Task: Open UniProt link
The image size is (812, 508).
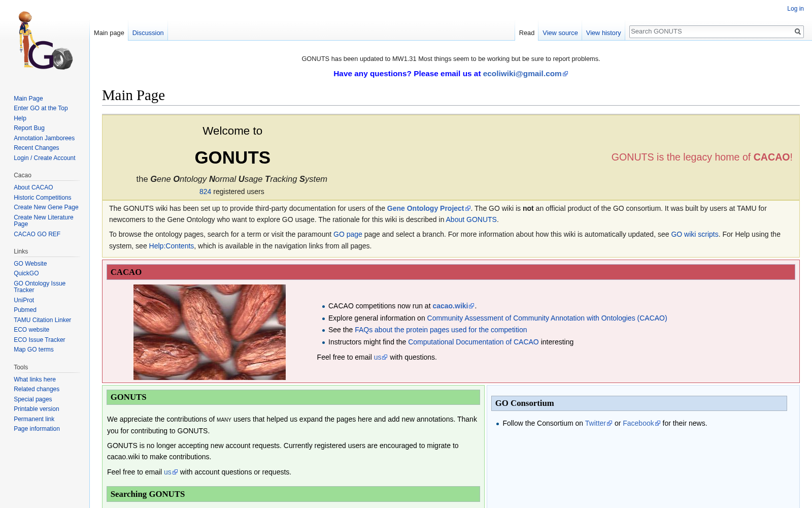Action: point(24,300)
